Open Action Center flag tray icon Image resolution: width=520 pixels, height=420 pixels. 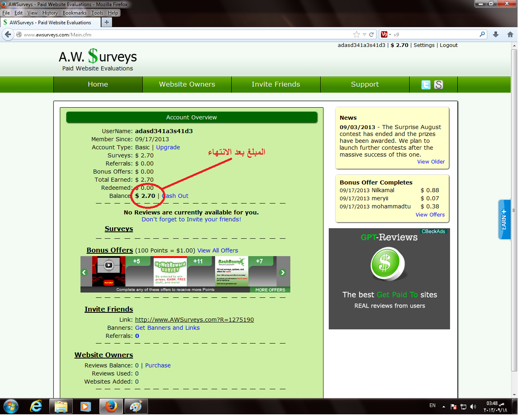(x=454, y=406)
